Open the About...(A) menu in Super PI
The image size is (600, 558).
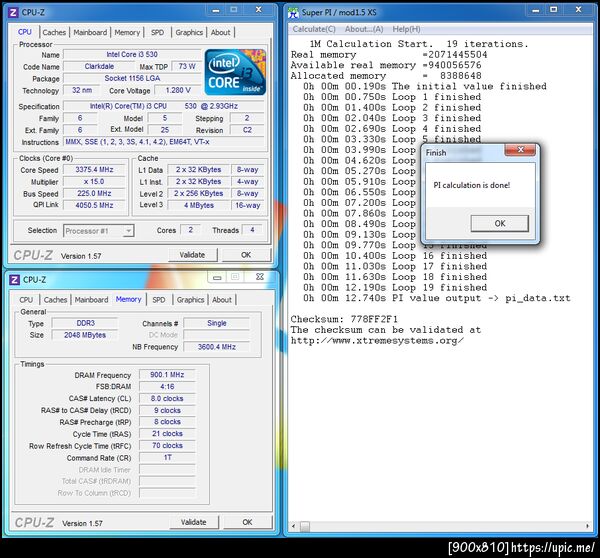click(364, 29)
